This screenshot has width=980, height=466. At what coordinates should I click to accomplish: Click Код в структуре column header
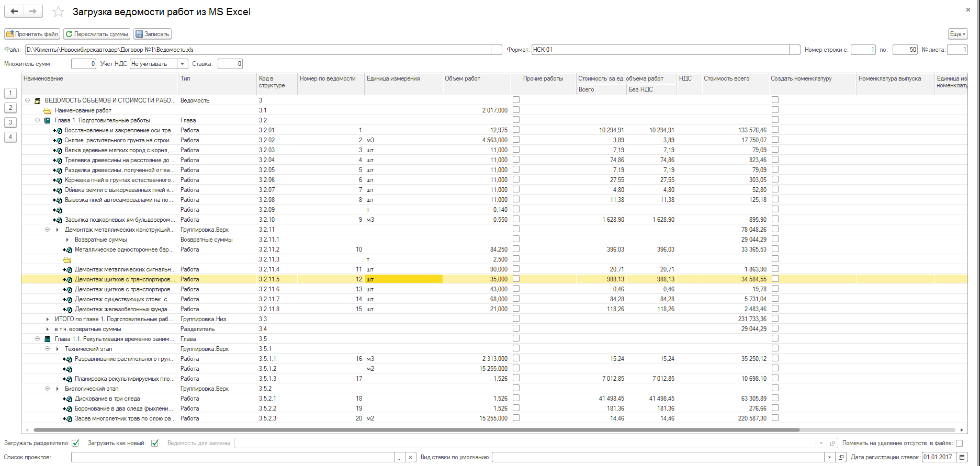(277, 84)
